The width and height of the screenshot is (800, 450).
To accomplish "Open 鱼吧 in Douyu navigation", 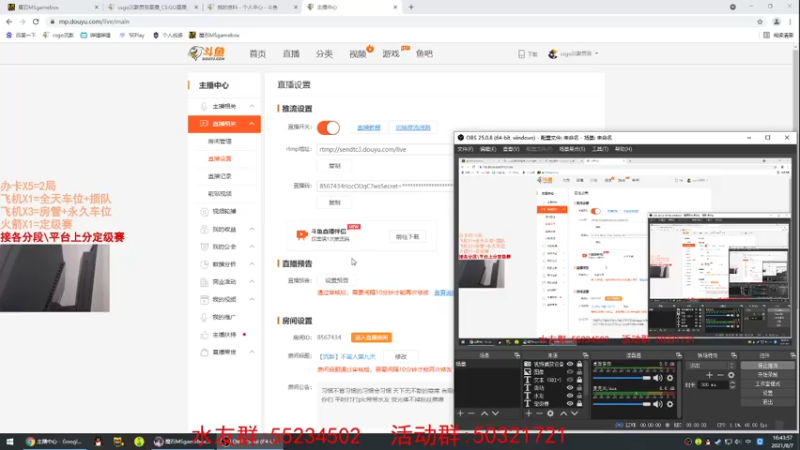I will pos(424,54).
